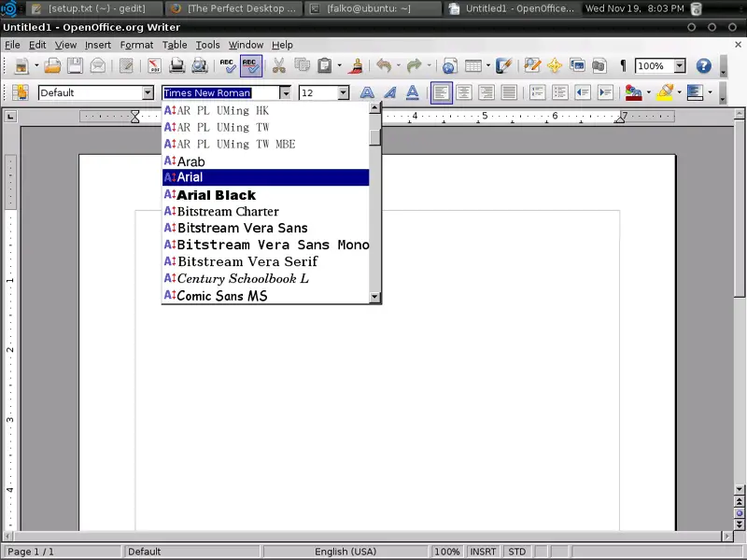Expand the Font Color dropdown arrow
Viewport: 747px width, 560px height.
click(x=648, y=92)
